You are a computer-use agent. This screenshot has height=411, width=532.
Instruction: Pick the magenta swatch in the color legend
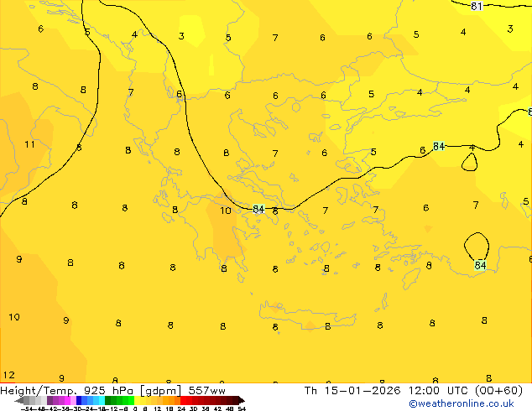pyautogui.click(x=67, y=400)
